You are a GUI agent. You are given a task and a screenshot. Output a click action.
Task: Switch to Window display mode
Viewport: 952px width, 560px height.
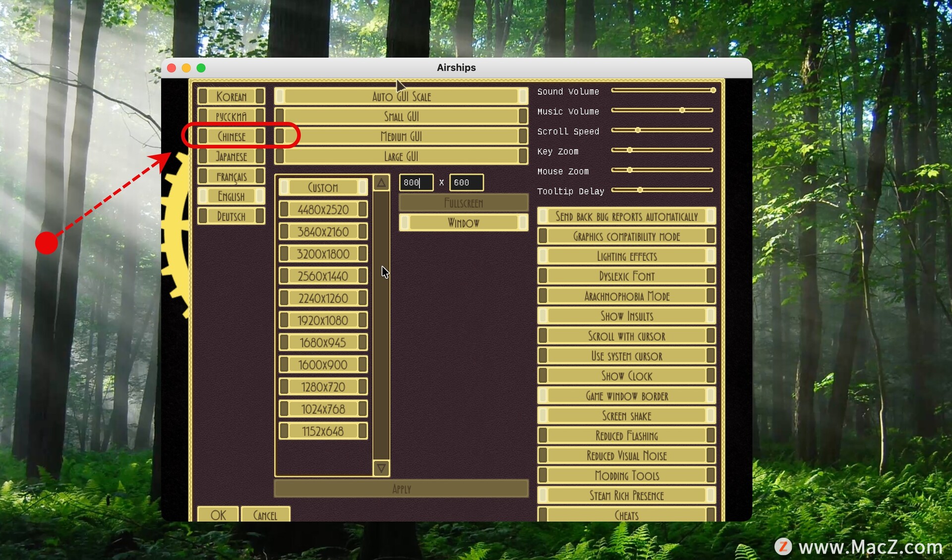[463, 223]
